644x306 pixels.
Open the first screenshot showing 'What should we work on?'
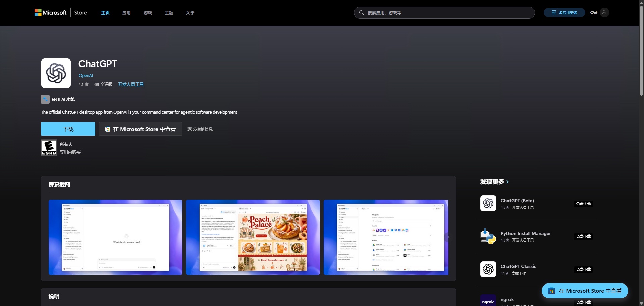click(x=116, y=237)
